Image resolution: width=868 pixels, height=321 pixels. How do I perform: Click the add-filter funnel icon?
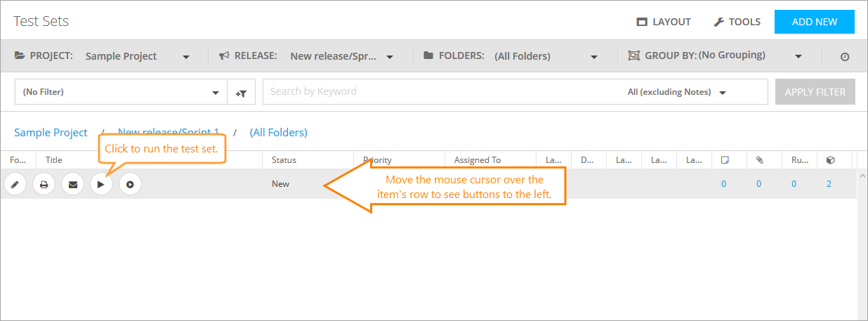(242, 92)
